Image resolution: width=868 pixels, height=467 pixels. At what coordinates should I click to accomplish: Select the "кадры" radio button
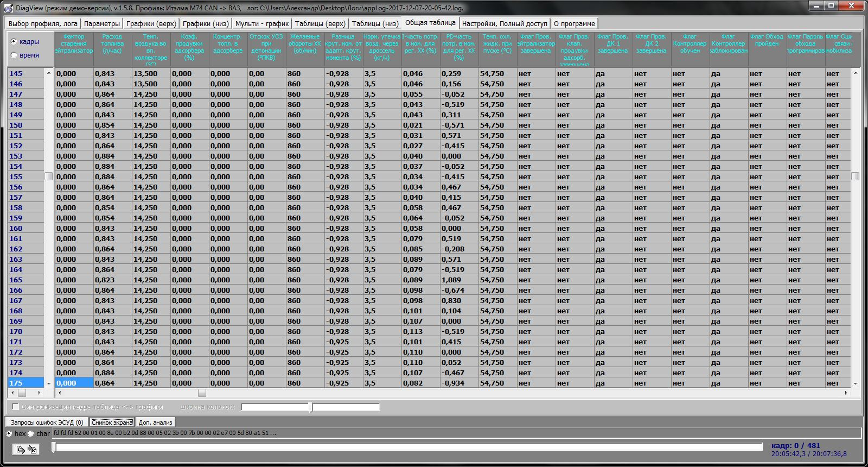(x=14, y=41)
